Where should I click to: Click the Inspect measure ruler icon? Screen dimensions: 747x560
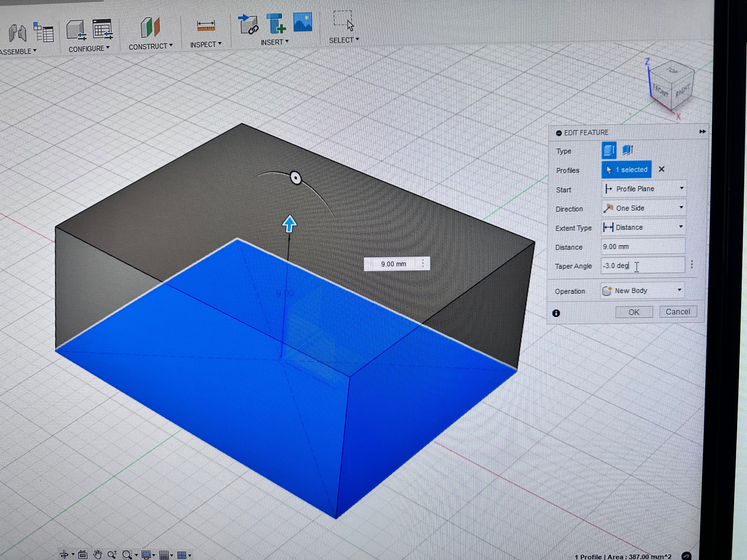[x=206, y=26]
